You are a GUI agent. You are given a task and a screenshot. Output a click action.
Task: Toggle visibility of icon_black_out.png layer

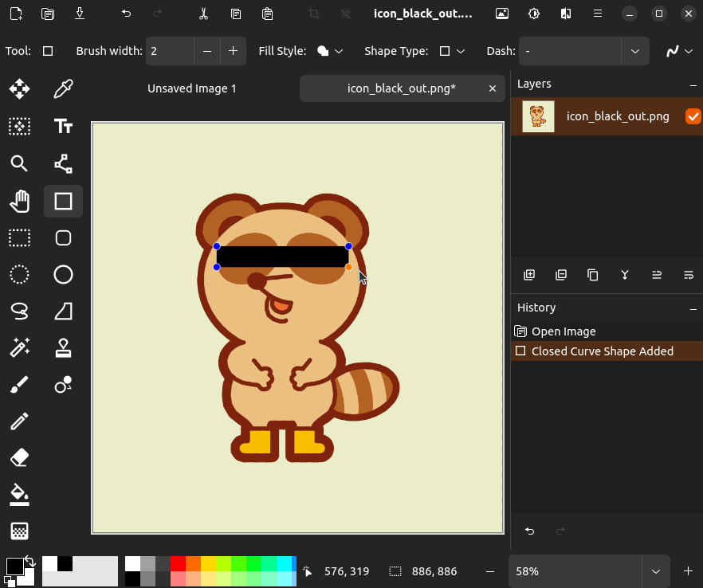click(693, 116)
